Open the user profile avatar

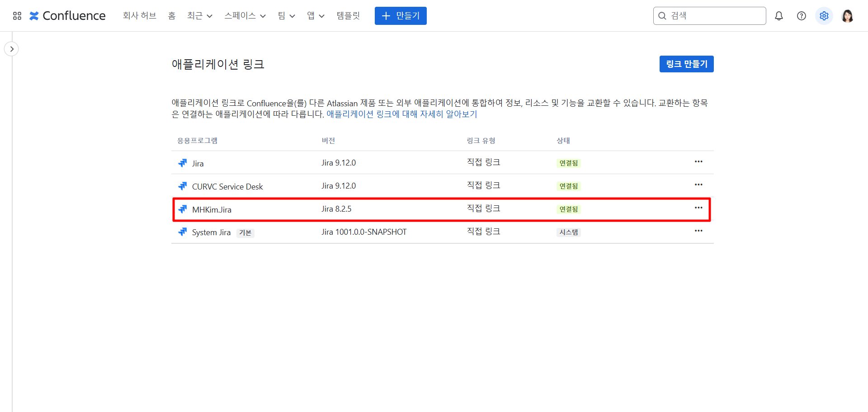point(848,16)
